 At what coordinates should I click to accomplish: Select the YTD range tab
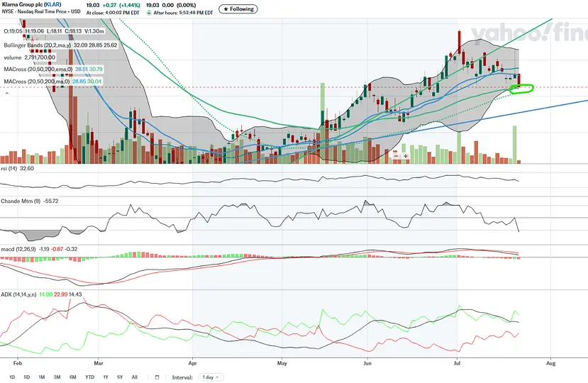pos(89,377)
